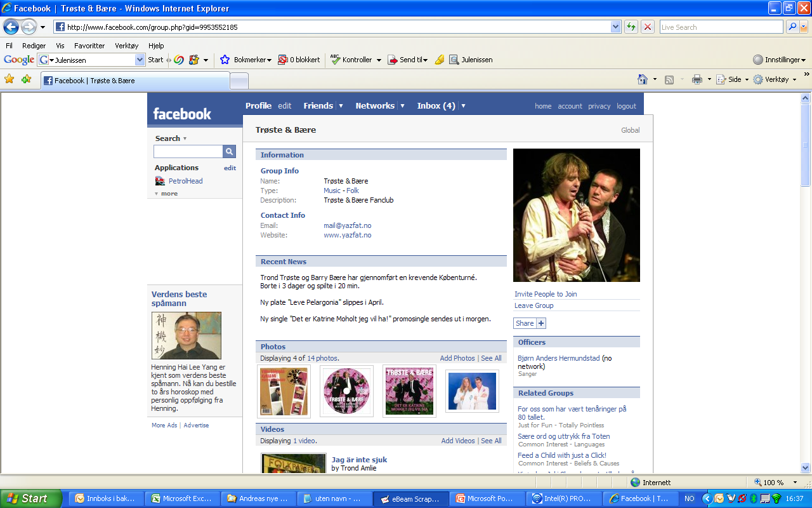Open the PetrolHead application icon
This screenshot has width=812, height=508.
160,181
